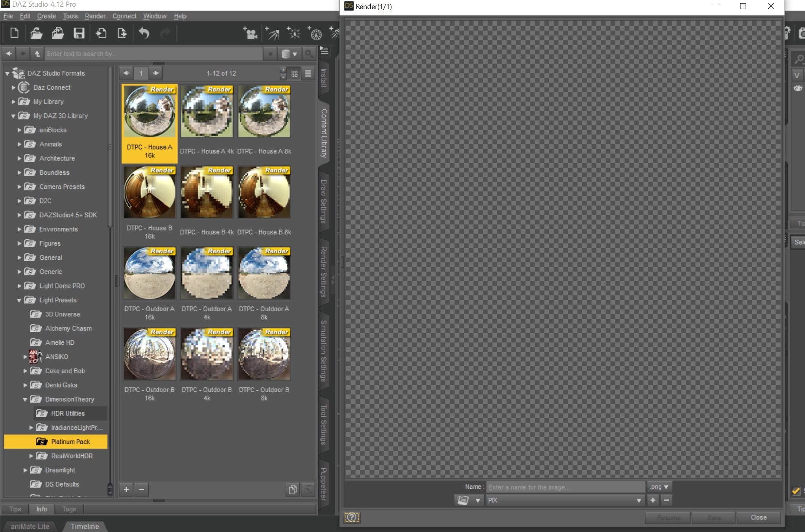Collapse the Light Presets folder
This screenshot has height=532, width=805.
[19, 300]
